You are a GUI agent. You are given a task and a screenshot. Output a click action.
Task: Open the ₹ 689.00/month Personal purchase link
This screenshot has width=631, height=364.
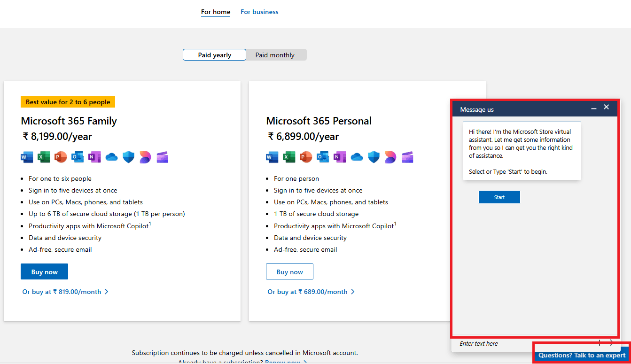coord(311,292)
